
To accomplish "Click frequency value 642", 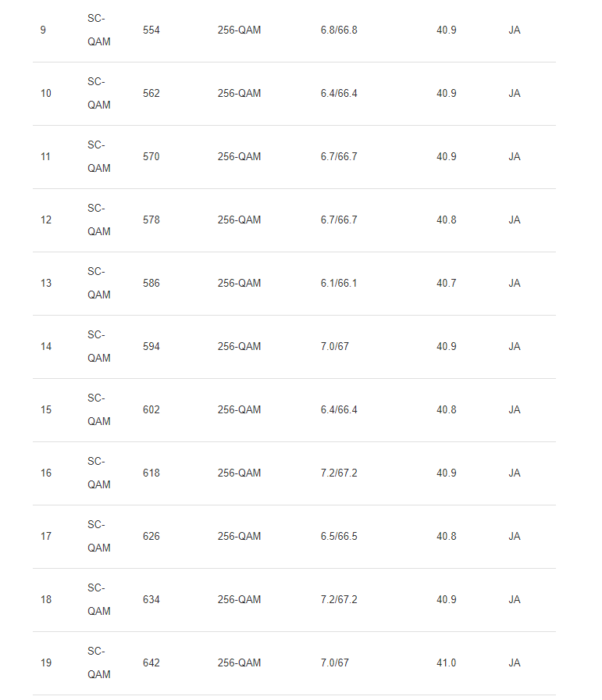I will (x=151, y=663).
